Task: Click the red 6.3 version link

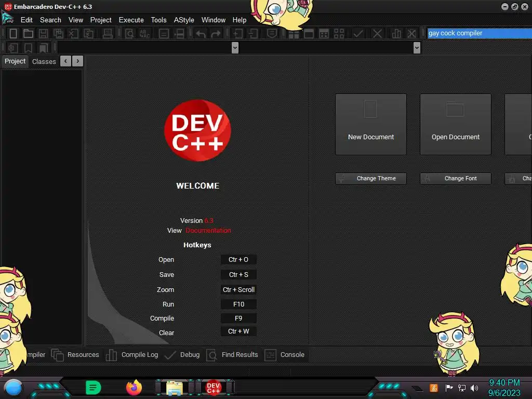Action: coord(209,220)
